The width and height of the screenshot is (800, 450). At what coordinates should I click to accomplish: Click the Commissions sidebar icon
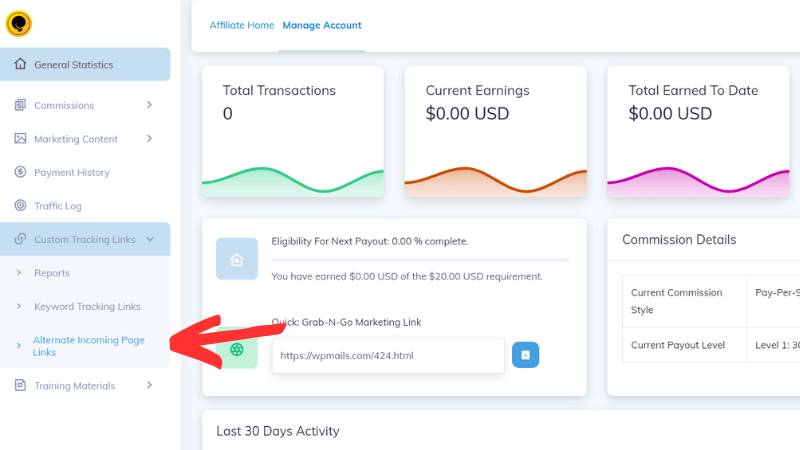pyautogui.click(x=20, y=105)
